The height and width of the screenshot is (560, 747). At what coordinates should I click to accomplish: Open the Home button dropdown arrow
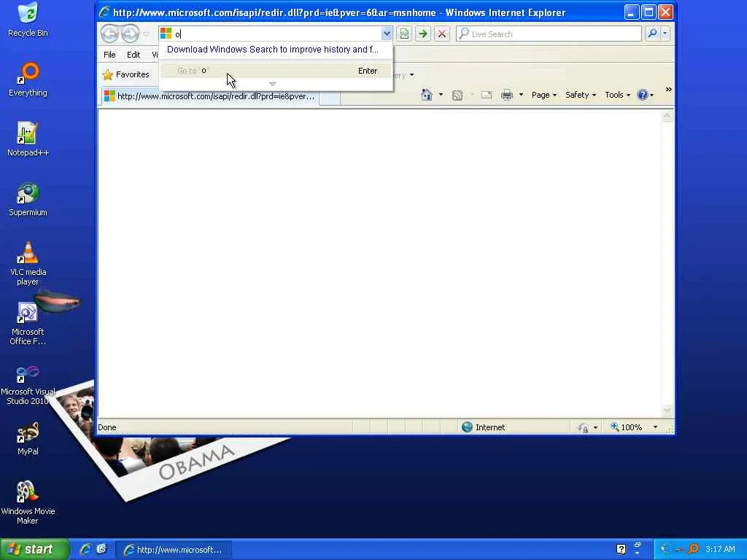point(441,95)
